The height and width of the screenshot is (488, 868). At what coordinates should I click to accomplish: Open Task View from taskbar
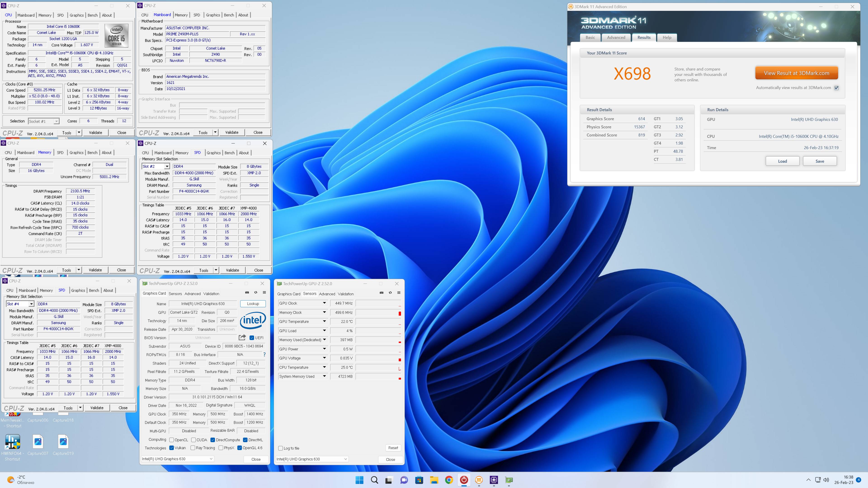coord(389,480)
